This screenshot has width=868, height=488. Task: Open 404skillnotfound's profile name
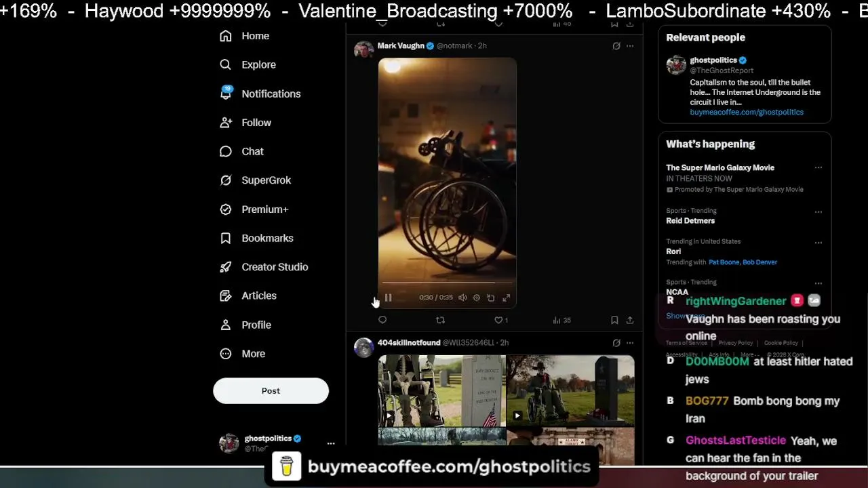409,343
